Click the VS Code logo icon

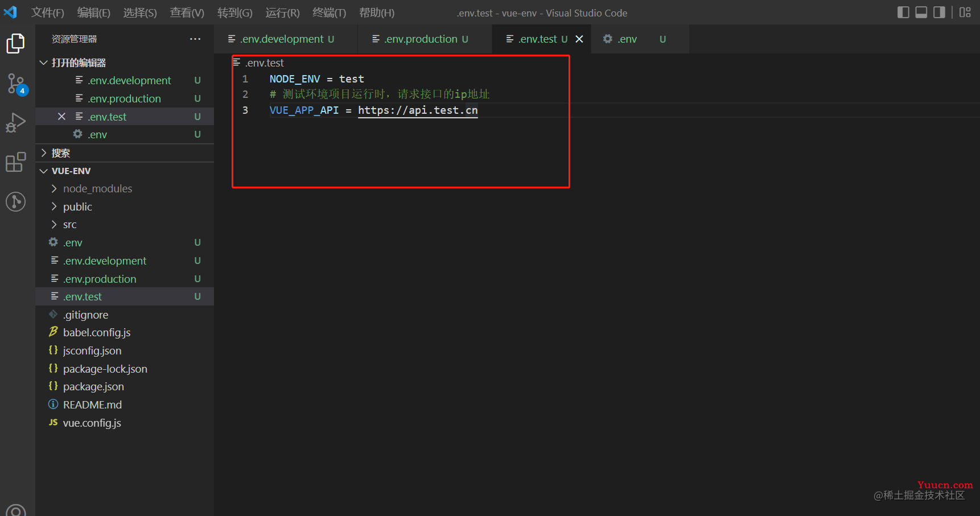(10, 12)
